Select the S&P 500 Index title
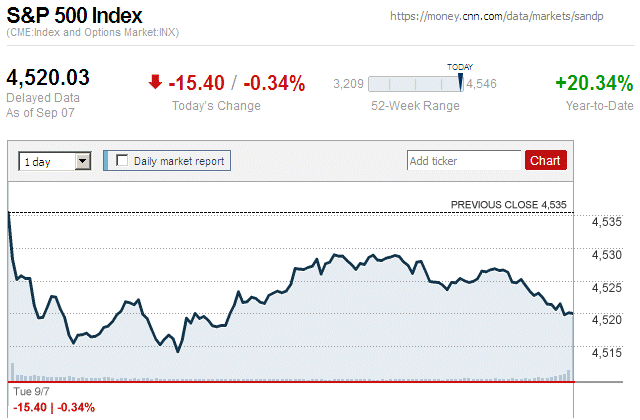 74,16
